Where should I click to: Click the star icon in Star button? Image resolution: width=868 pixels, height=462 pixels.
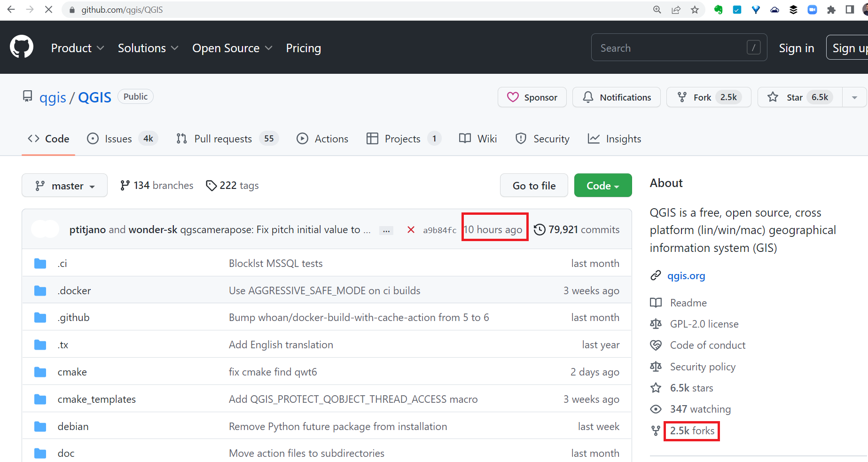point(773,97)
